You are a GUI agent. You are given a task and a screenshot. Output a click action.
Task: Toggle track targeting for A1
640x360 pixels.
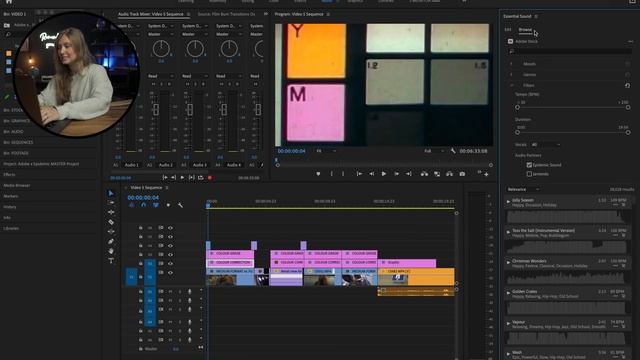click(x=150, y=291)
